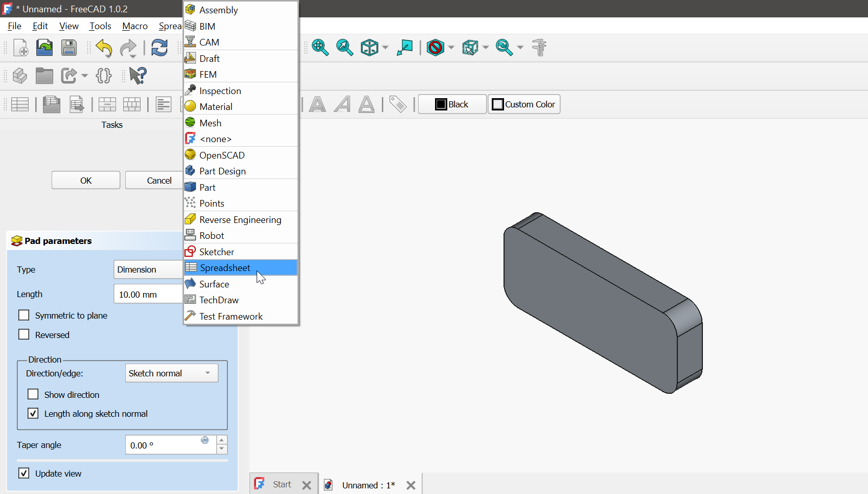868x494 pixels.
Task: Click the Split Cell icon
Action: click(x=132, y=104)
